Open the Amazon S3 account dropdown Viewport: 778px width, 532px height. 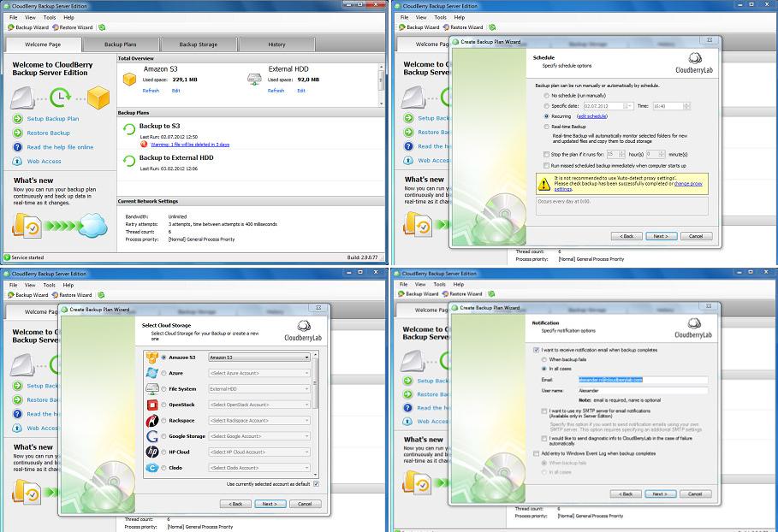click(x=259, y=357)
